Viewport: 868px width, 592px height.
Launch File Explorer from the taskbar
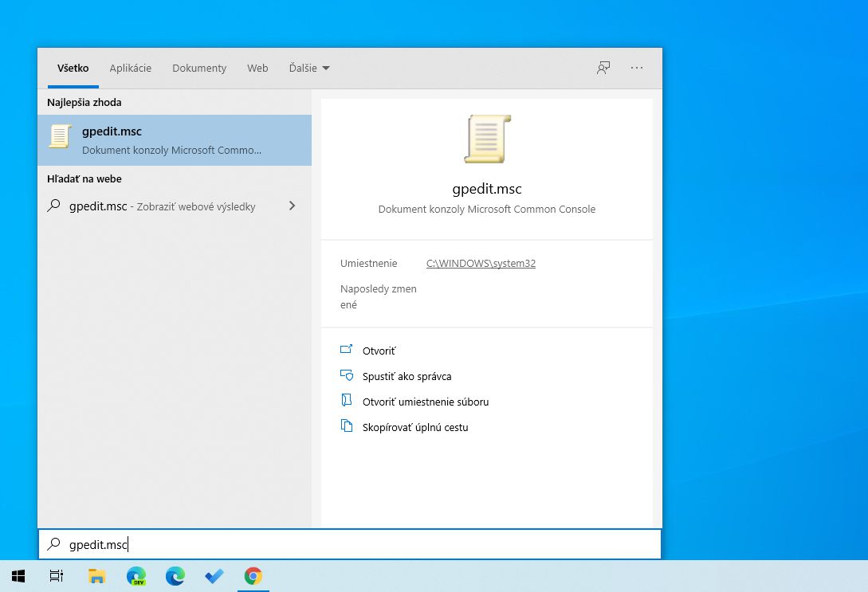(x=97, y=577)
